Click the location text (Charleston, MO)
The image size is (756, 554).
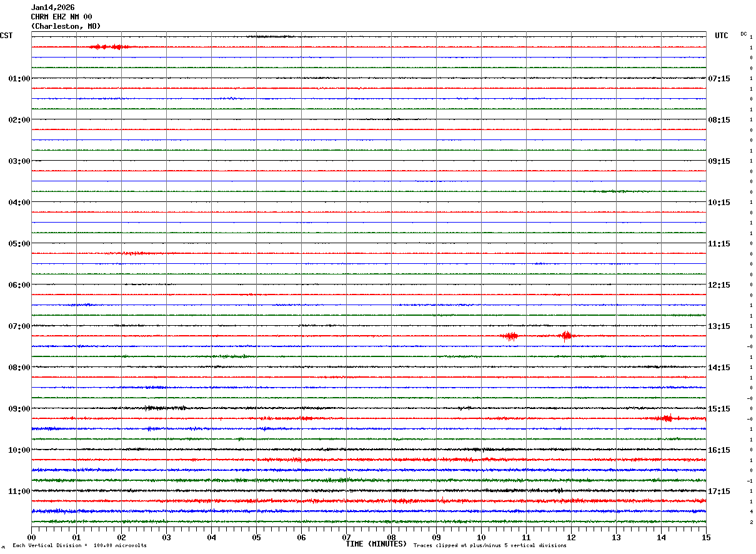pos(66,26)
